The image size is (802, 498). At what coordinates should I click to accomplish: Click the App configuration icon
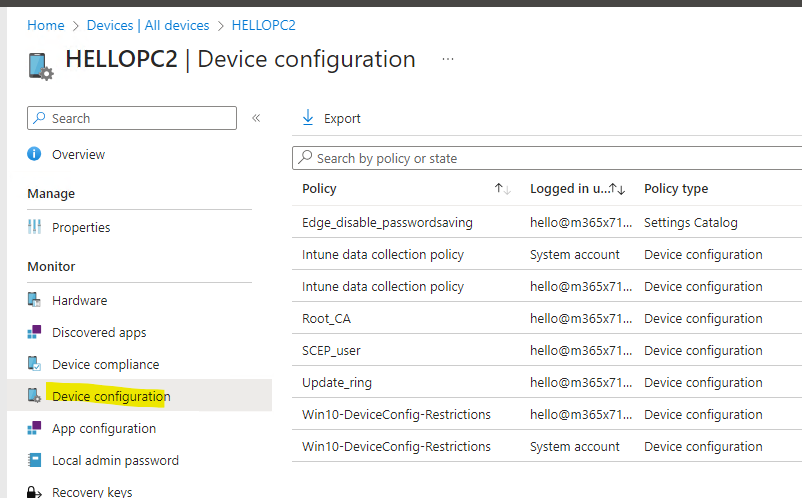pyautogui.click(x=34, y=428)
